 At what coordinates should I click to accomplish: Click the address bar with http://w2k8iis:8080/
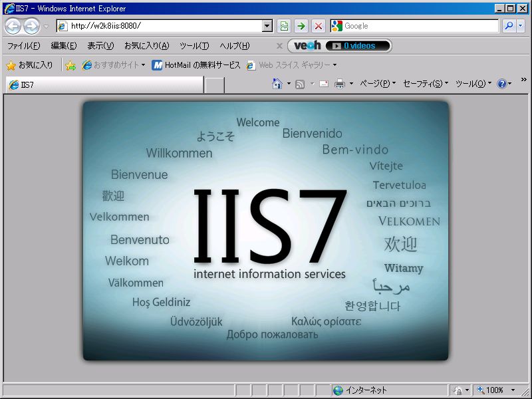click(x=160, y=26)
